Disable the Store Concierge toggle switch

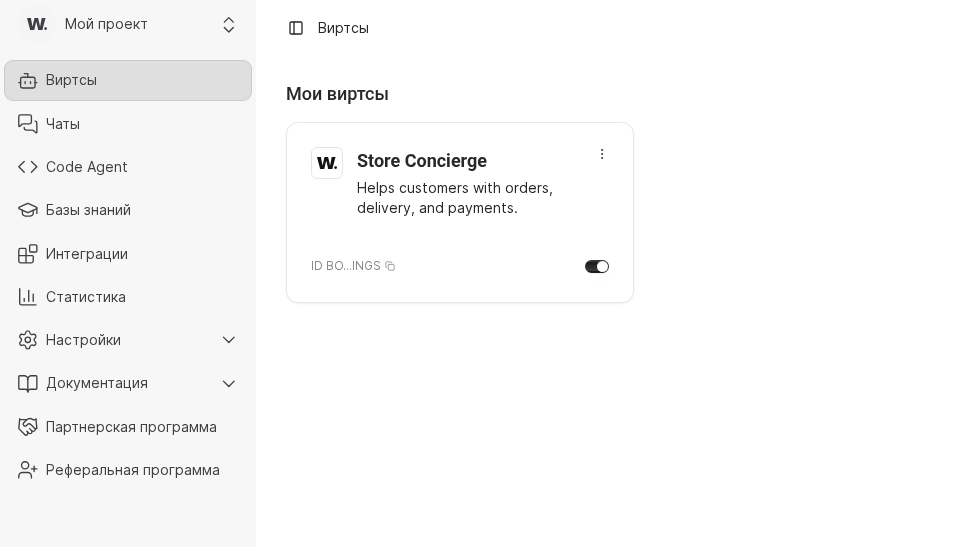597,267
